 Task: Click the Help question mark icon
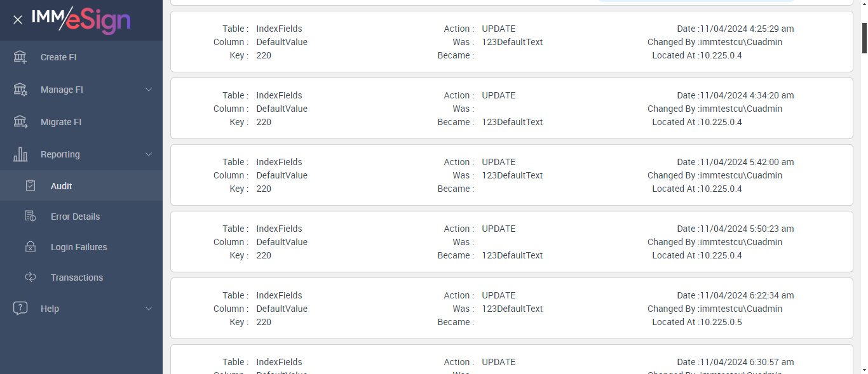[x=20, y=309]
